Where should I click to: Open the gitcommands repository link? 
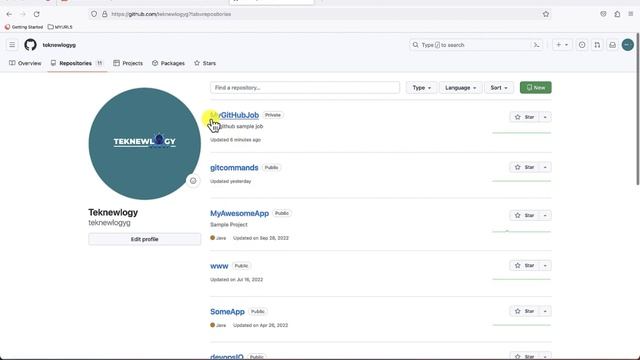point(234,168)
